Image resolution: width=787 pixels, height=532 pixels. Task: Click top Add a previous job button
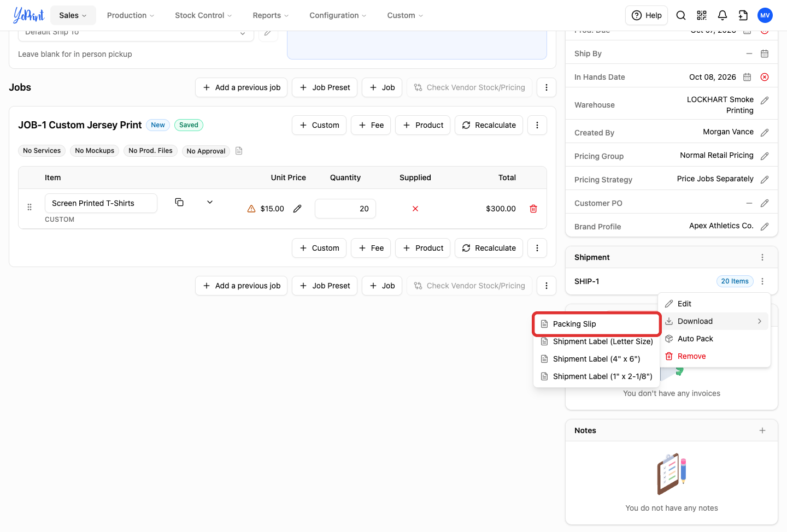tap(242, 87)
